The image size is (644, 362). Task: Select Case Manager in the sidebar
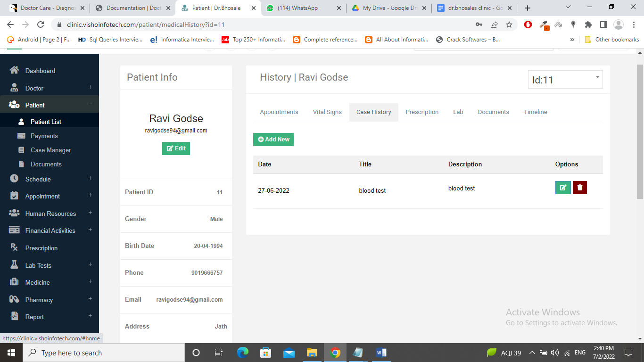(x=50, y=150)
